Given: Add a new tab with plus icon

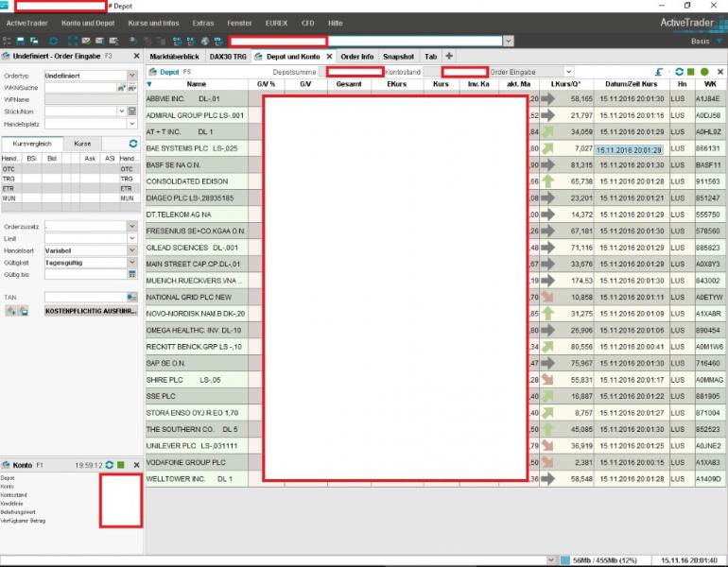Looking at the screenshot, I should click(449, 57).
